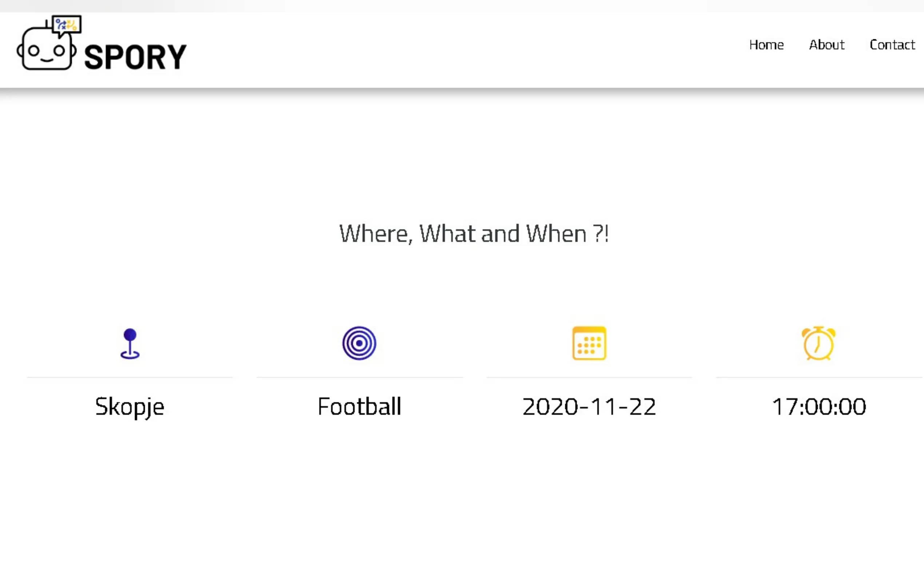The width and height of the screenshot is (924, 578).
Task: Click the location pin icon
Action: pyautogui.click(x=130, y=343)
